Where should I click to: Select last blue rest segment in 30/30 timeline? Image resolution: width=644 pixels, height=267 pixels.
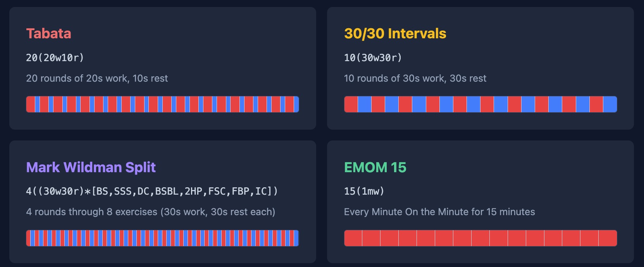[x=610, y=104]
